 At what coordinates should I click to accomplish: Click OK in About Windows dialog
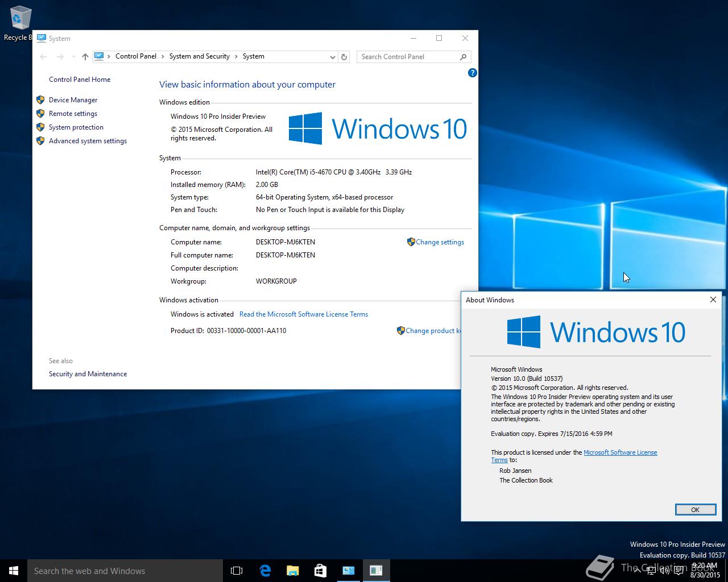pos(695,510)
